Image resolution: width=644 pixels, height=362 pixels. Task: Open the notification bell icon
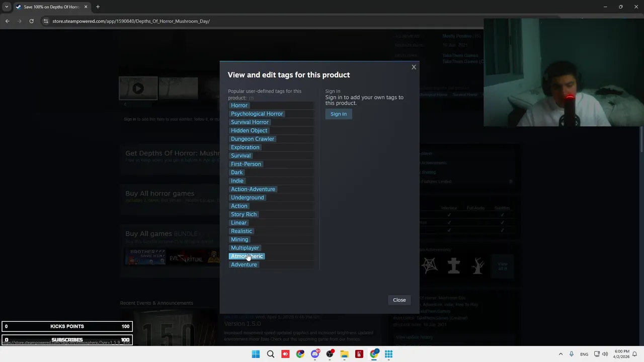(635, 354)
